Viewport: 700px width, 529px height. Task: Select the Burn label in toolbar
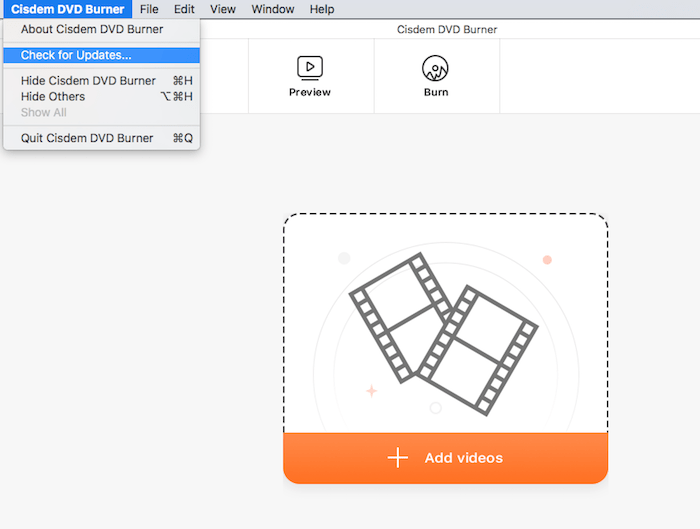(436, 92)
